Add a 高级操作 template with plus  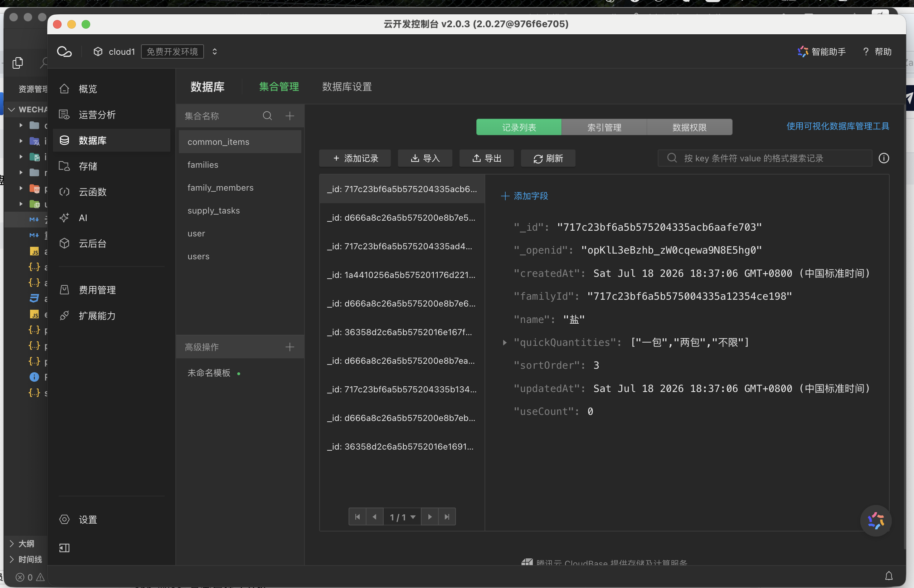point(290,347)
